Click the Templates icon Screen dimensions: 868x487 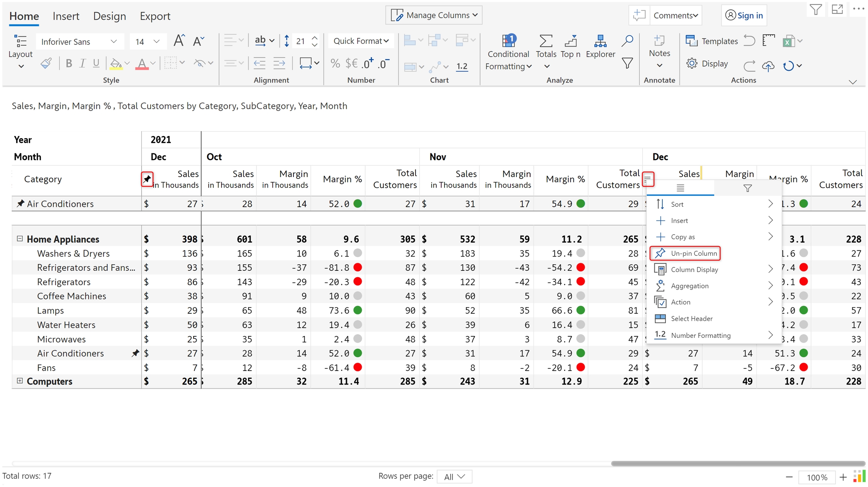click(x=691, y=41)
